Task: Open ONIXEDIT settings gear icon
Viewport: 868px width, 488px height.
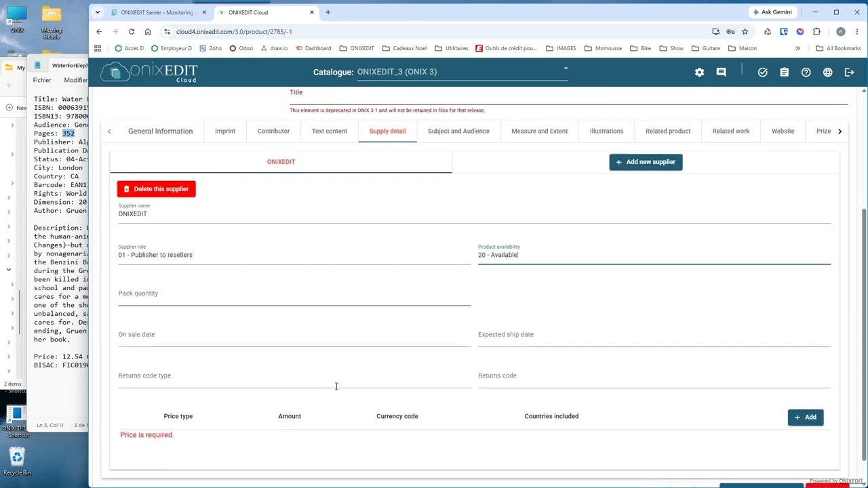Action: click(699, 73)
